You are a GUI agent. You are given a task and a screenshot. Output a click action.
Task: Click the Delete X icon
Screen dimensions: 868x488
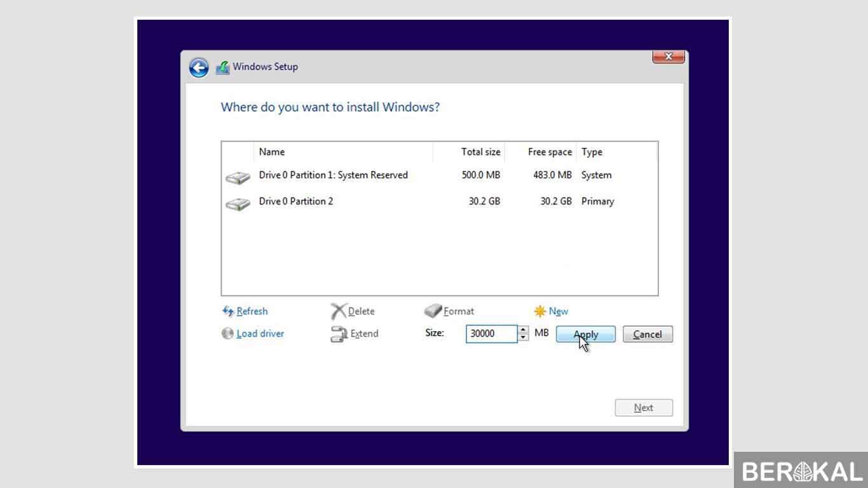[x=338, y=311]
